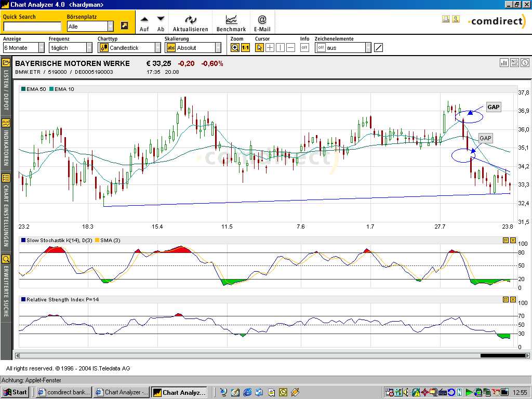Image resolution: width=532 pixels, height=399 pixels.
Task: Select the crosshair cursor tool
Action: click(x=269, y=47)
